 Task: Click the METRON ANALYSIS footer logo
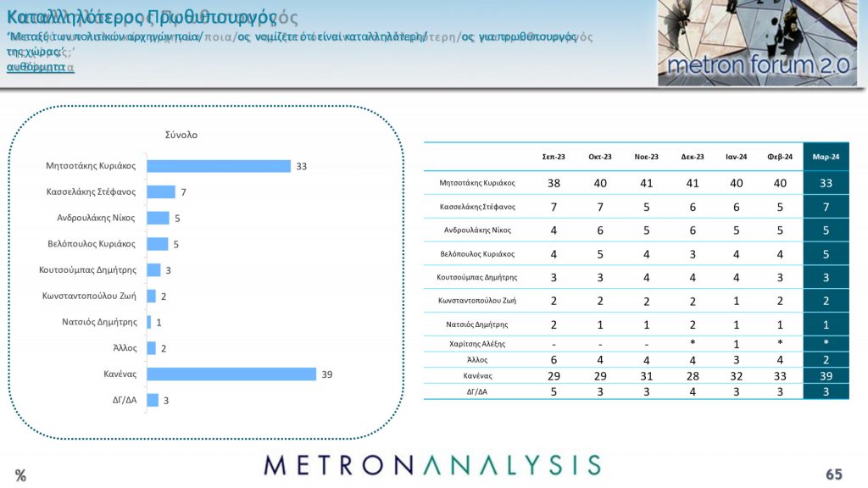(431, 464)
